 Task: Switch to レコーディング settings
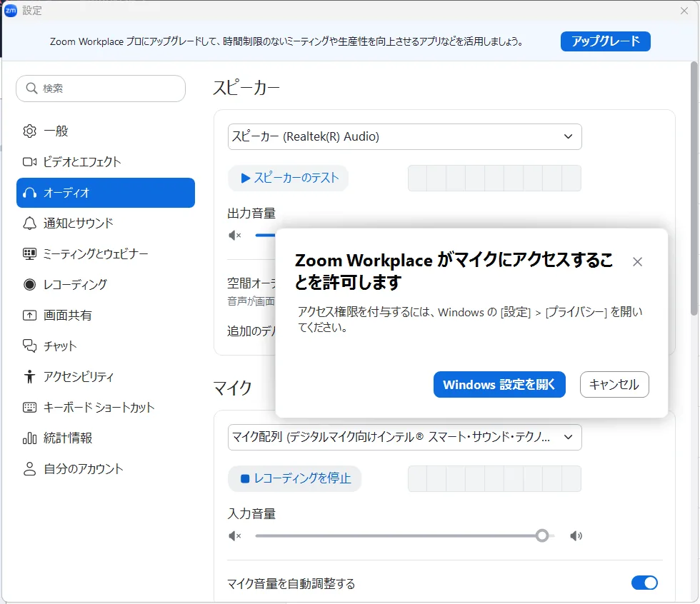pyautogui.click(x=106, y=285)
